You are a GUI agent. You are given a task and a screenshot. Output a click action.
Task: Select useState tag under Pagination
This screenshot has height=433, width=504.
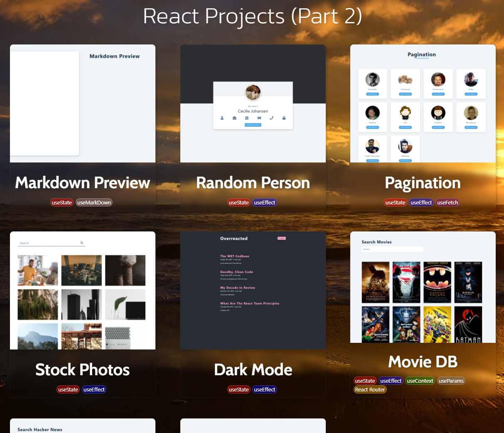click(396, 203)
